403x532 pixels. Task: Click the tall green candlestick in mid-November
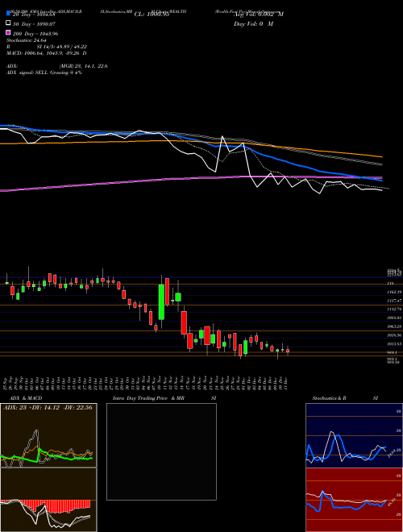[161, 302]
